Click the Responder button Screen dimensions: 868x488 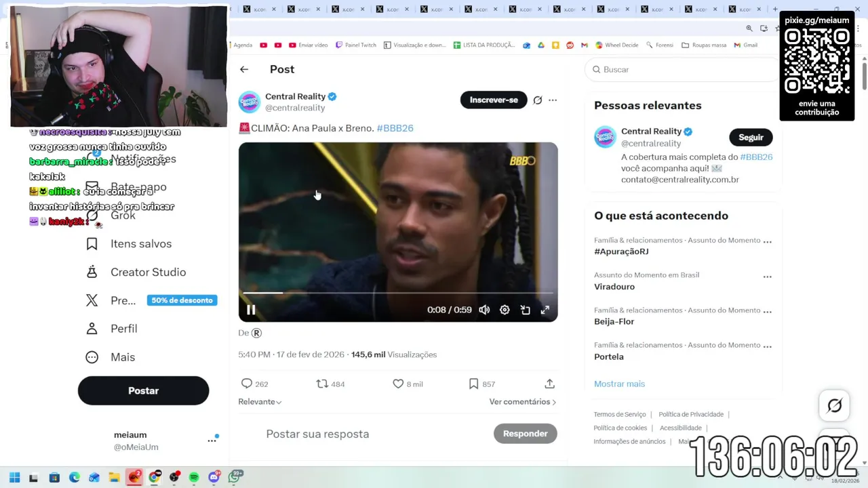tap(525, 434)
